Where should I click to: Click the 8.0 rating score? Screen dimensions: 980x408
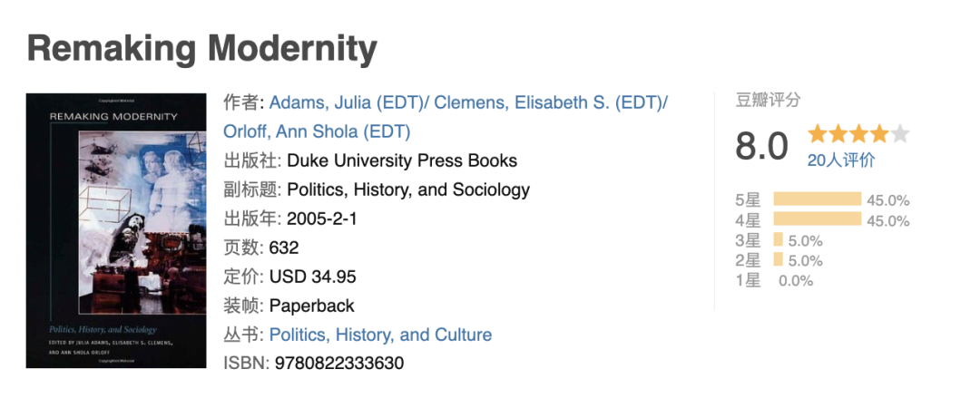(762, 146)
